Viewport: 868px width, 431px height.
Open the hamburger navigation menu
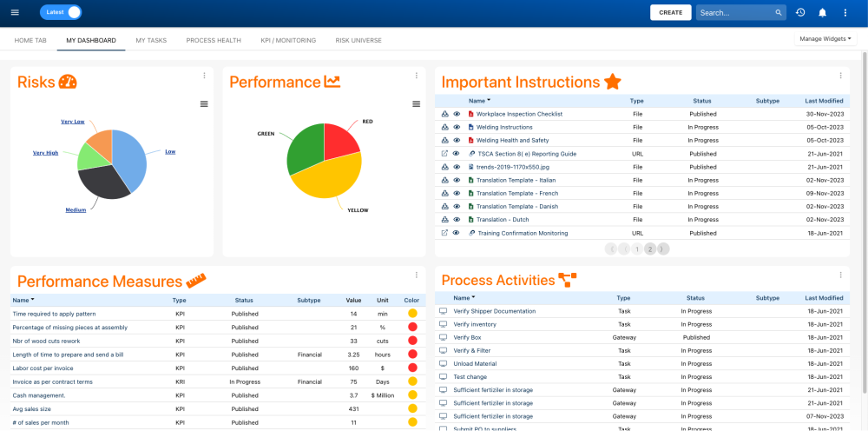click(x=15, y=12)
